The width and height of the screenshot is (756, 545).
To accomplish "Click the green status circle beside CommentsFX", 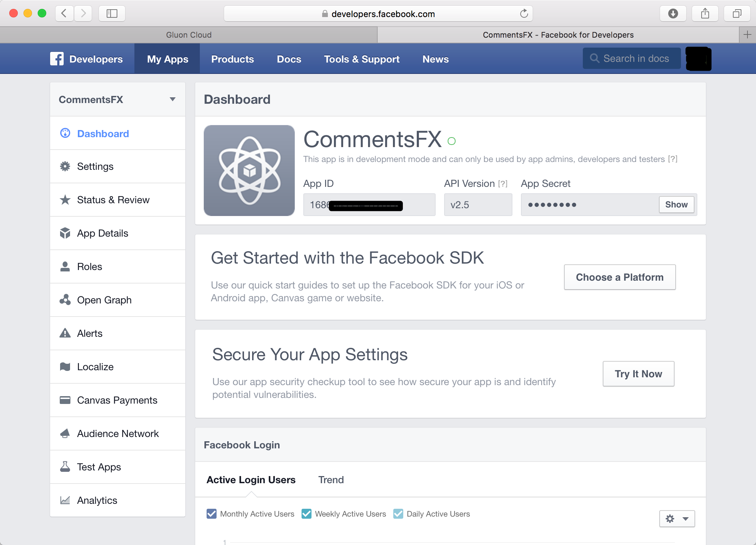I will [452, 141].
